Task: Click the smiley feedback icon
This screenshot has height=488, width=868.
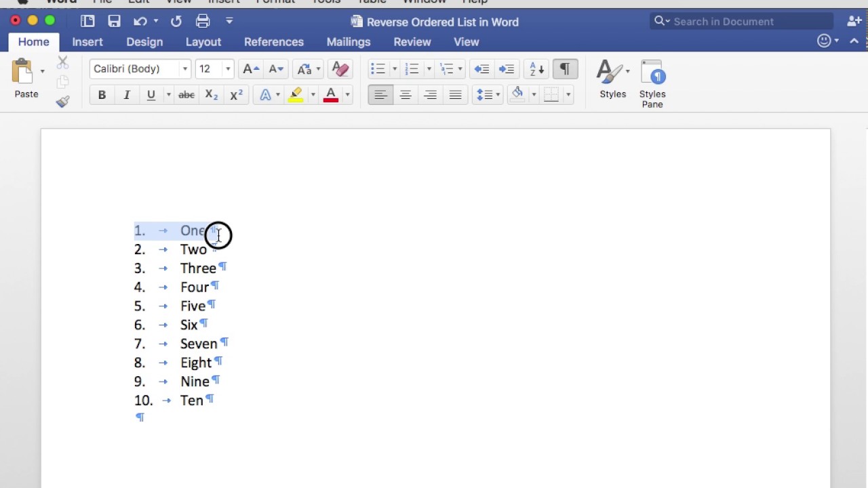Action: [x=824, y=41]
